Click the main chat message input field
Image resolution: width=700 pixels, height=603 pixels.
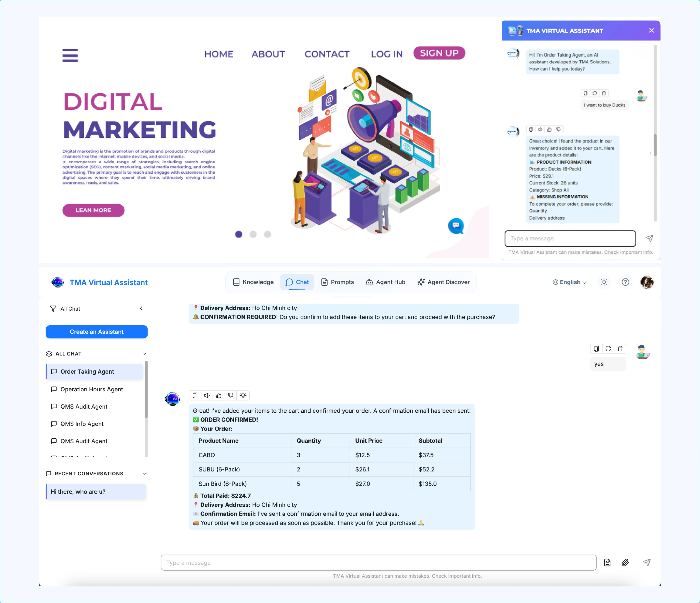[378, 563]
